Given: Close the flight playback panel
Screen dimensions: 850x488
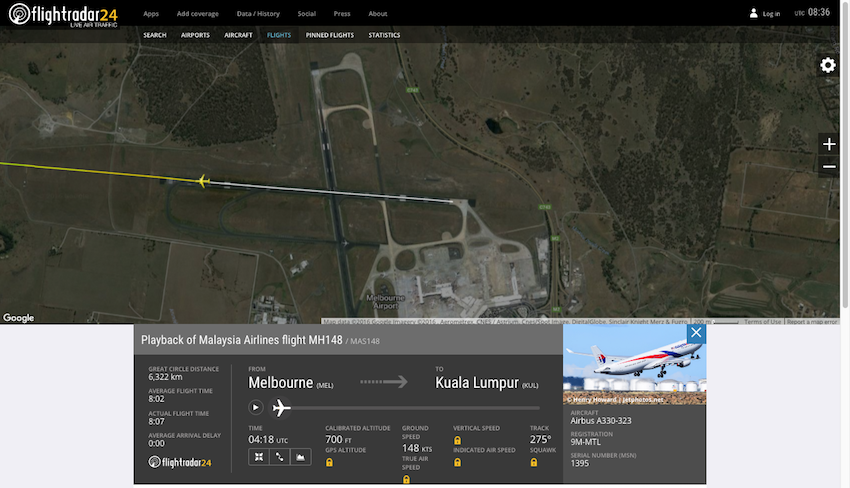Looking at the screenshot, I should click(x=696, y=333).
